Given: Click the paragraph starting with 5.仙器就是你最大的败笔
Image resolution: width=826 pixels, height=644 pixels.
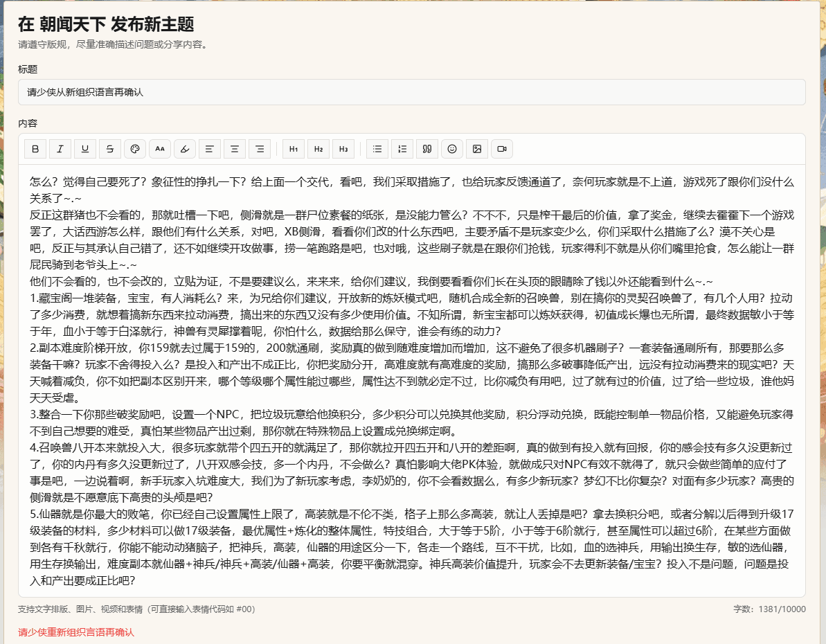Looking at the screenshot, I should pyautogui.click(x=411, y=547).
